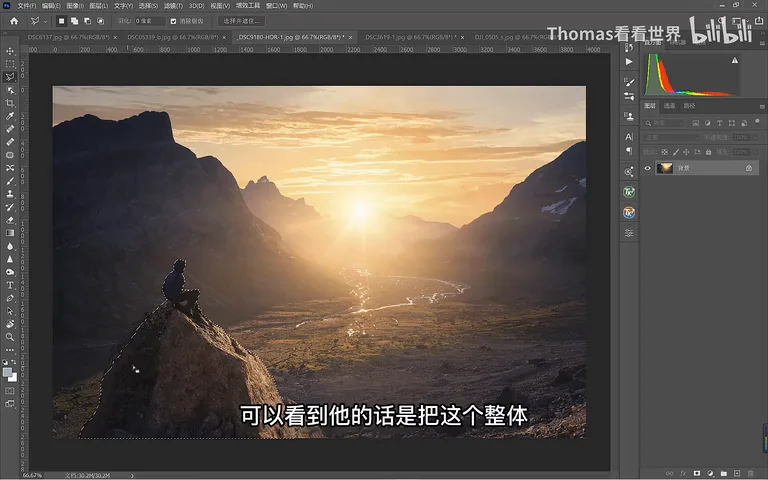Select the Polygonal Lasso tool in toolbox
The image size is (768, 480).
(x=10, y=77)
